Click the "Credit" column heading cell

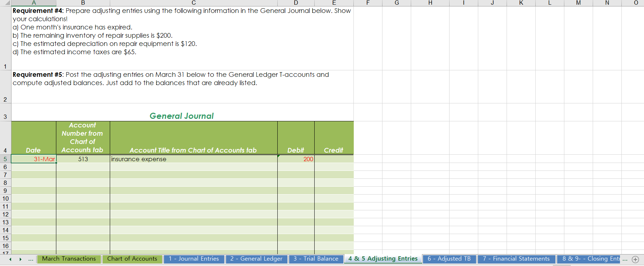(334, 138)
